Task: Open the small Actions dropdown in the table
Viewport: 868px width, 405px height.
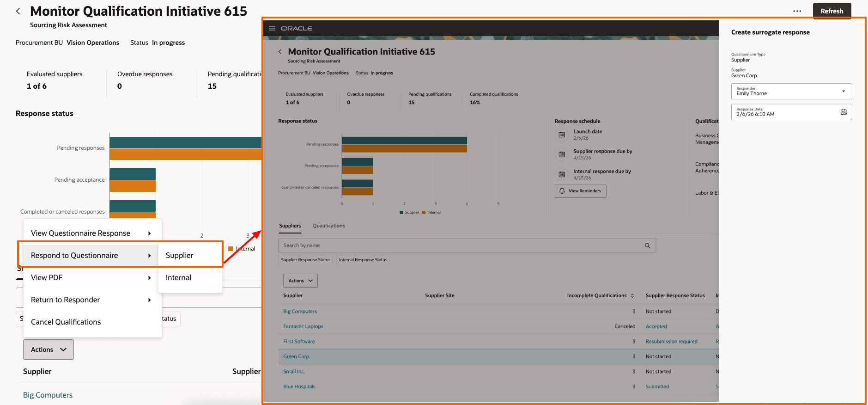Action: click(300, 281)
